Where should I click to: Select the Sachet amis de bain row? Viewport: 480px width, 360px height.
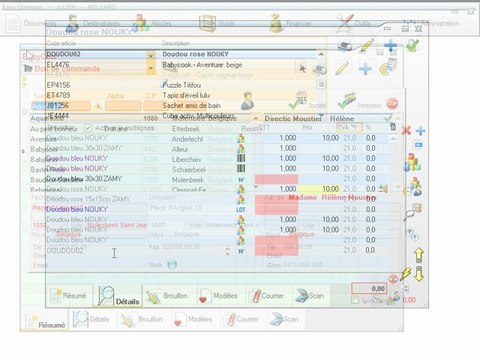[192, 106]
